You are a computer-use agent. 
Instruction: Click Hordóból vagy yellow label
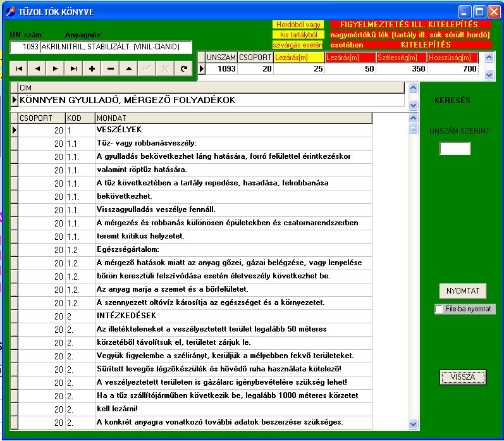[298, 25]
